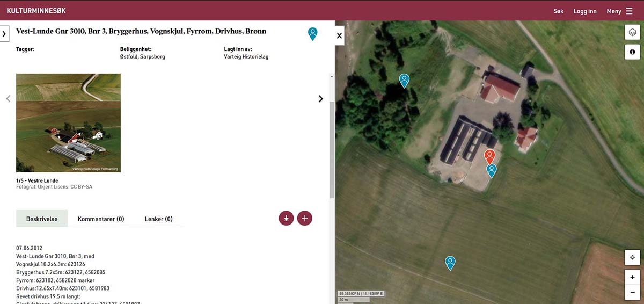Open the Meny hamburger menu
Screen dimensions: 644x304
(619, 11)
